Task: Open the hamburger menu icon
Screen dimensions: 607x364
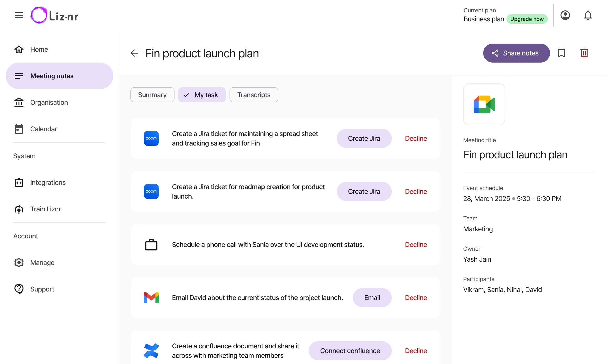Action: 19,15
